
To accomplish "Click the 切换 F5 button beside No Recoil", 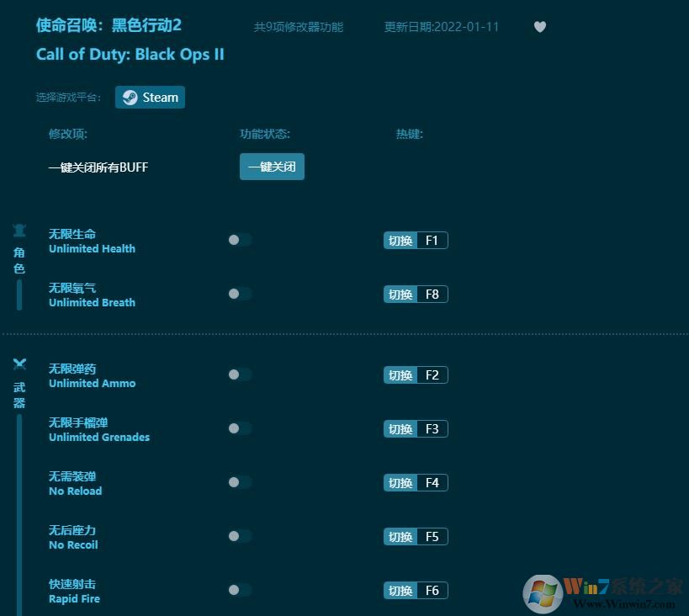I will click(415, 536).
